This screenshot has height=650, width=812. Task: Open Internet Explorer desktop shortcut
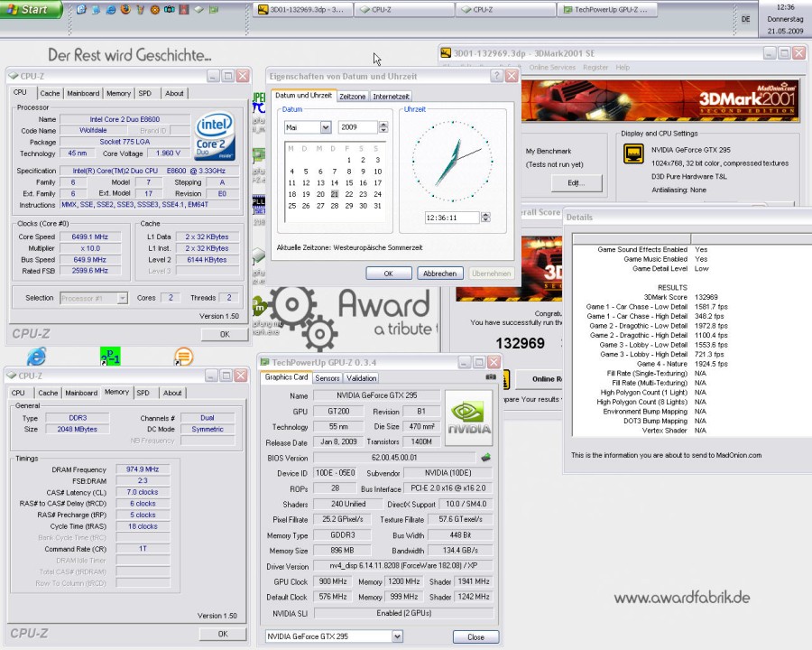coord(36,356)
